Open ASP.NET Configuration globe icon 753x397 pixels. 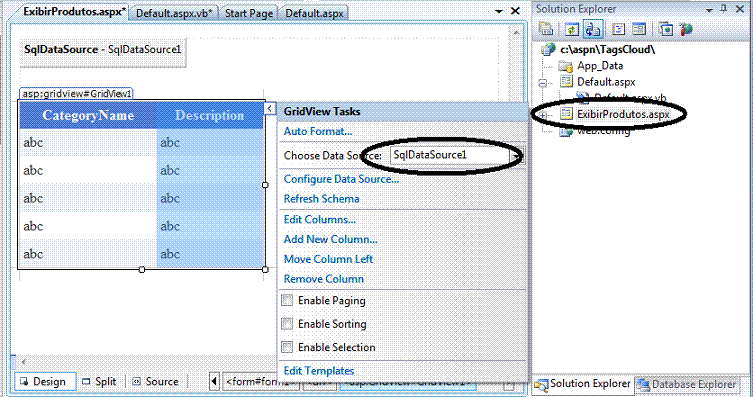(x=687, y=29)
